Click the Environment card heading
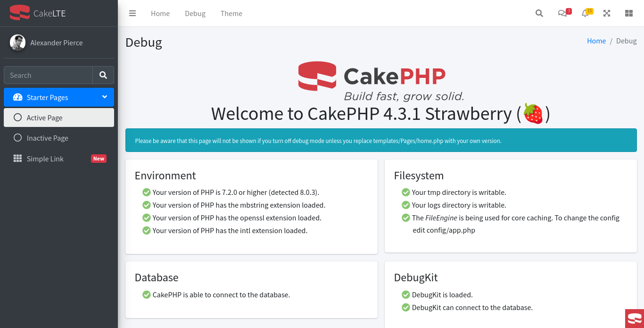644x328 pixels. pos(165,176)
